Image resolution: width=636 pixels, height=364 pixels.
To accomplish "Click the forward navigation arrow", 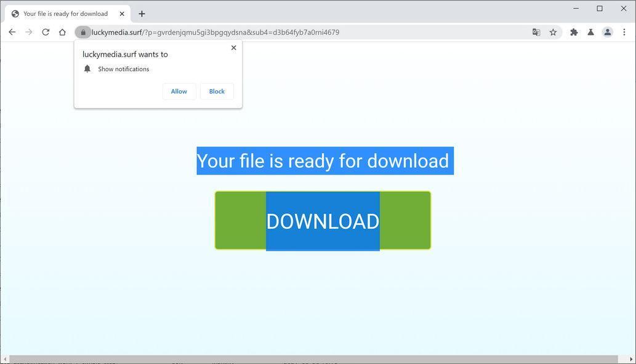I will coord(29,32).
